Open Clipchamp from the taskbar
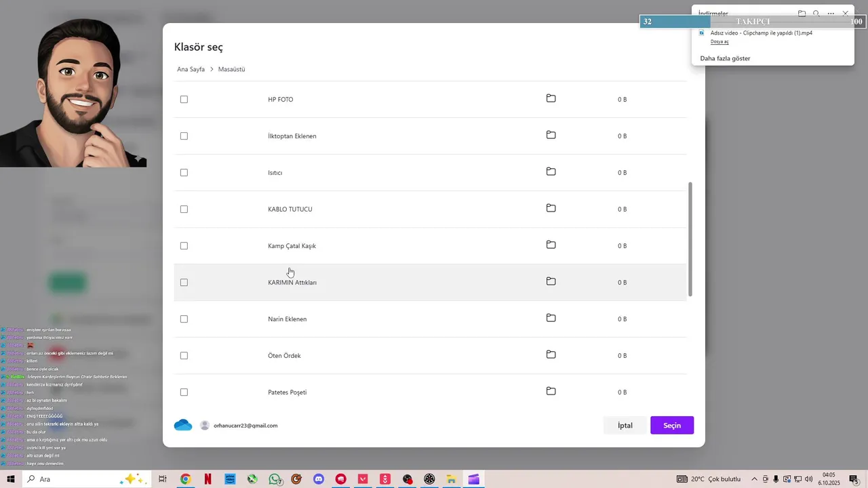 (x=473, y=479)
